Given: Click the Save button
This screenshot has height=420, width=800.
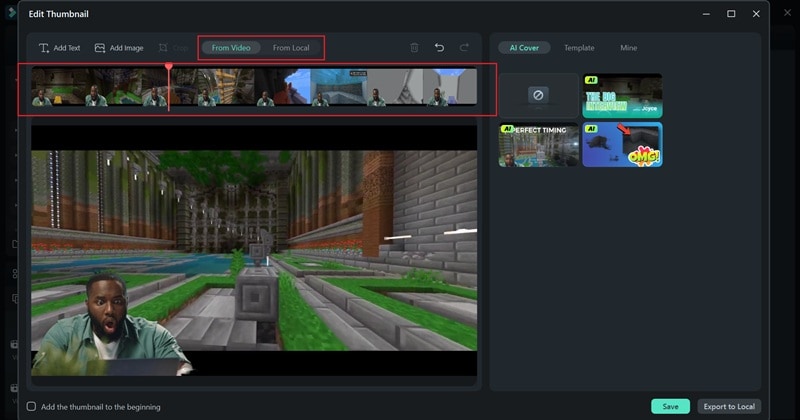Looking at the screenshot, I should tap(670, 406).
